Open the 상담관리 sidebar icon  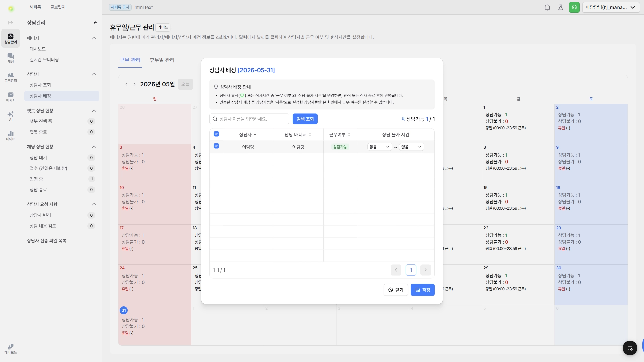pyautogui.click(x=11, y=38)
